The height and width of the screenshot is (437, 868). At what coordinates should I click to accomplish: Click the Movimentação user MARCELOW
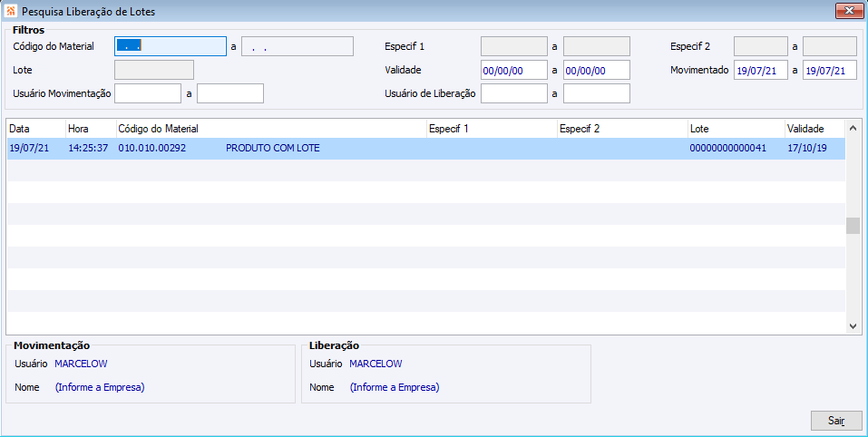click(x=81, y=364)
